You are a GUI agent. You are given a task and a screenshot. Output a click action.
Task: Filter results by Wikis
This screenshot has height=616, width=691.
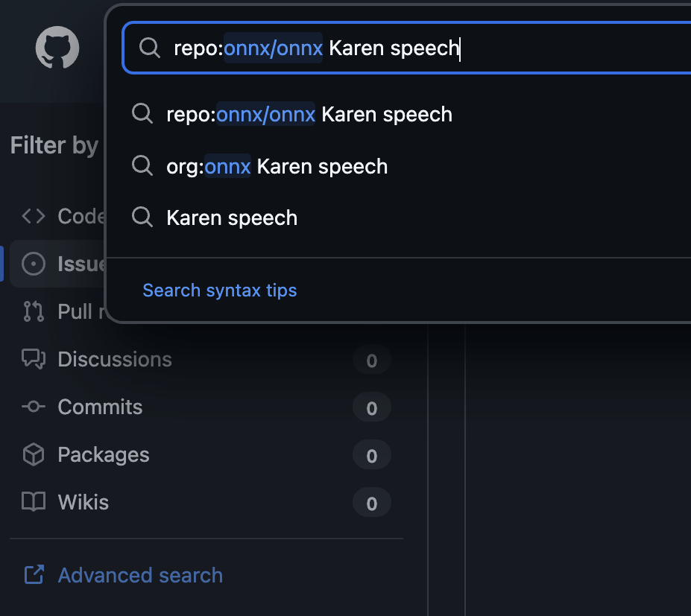(83, 502)
